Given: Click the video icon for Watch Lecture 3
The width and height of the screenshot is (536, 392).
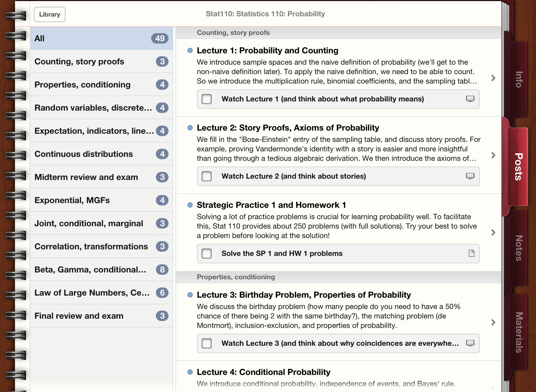Looking at the screenshot, I should coord(470,343).
